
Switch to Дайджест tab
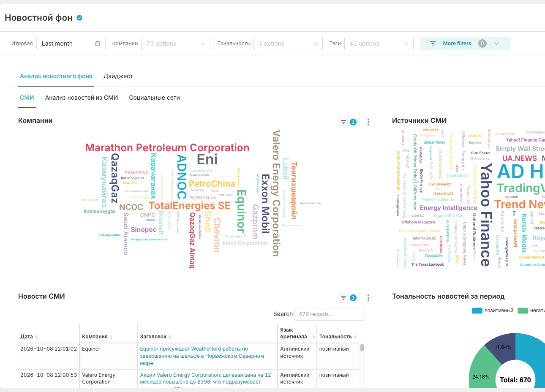[118, 76]
